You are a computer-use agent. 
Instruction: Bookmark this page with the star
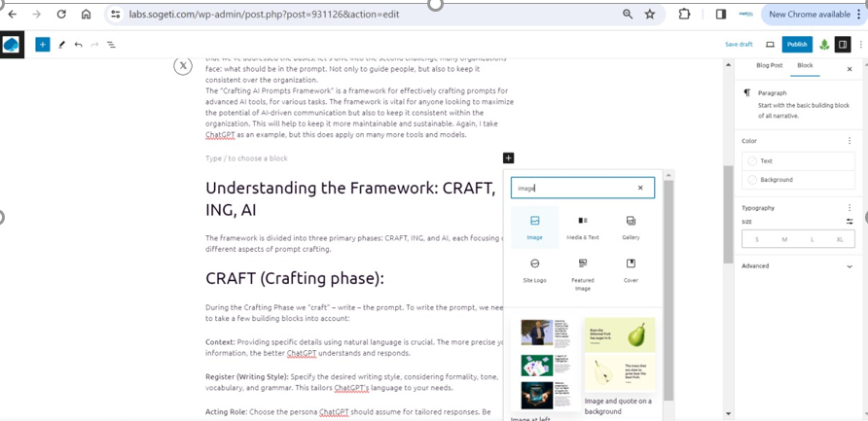(650, 15)
